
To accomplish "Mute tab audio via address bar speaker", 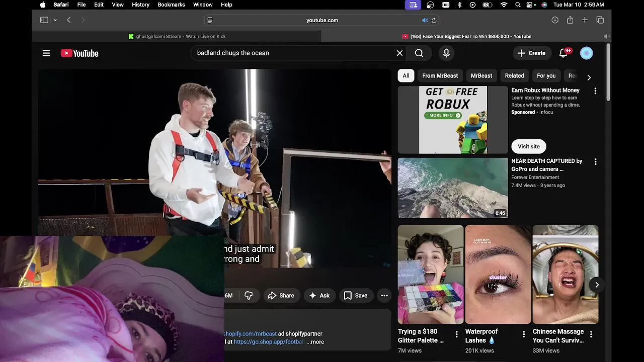I will (425, 20).
